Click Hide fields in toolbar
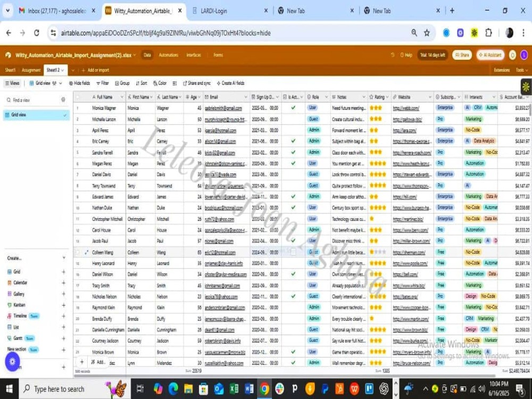This screenshot has width=532, height=399. pos(79,83)
